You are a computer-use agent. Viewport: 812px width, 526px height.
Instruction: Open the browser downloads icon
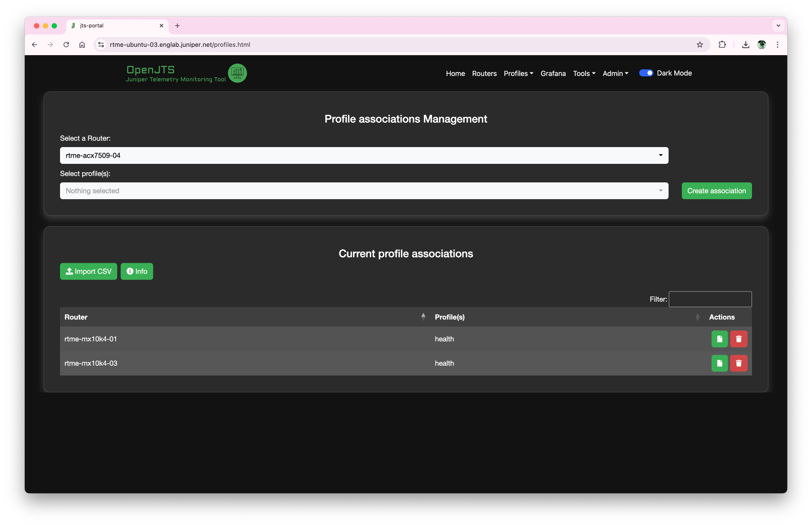(745, 45)
